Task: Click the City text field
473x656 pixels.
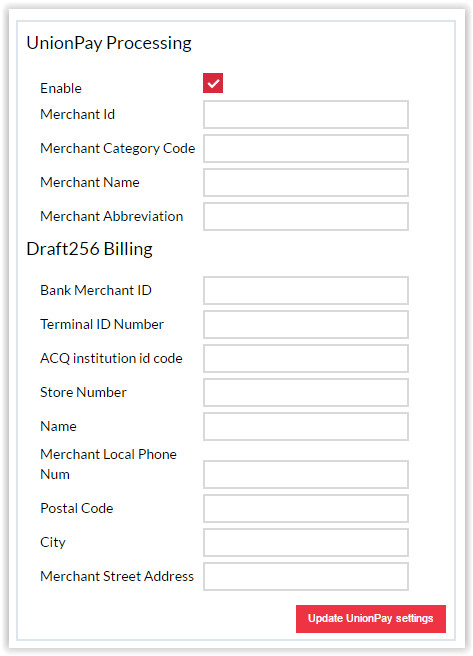Action: 306,542
